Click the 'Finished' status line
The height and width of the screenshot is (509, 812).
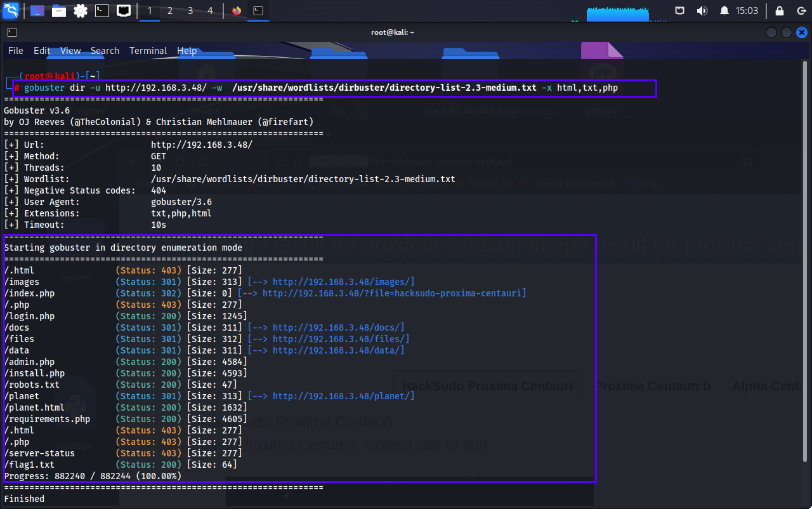tap(24, 499)
